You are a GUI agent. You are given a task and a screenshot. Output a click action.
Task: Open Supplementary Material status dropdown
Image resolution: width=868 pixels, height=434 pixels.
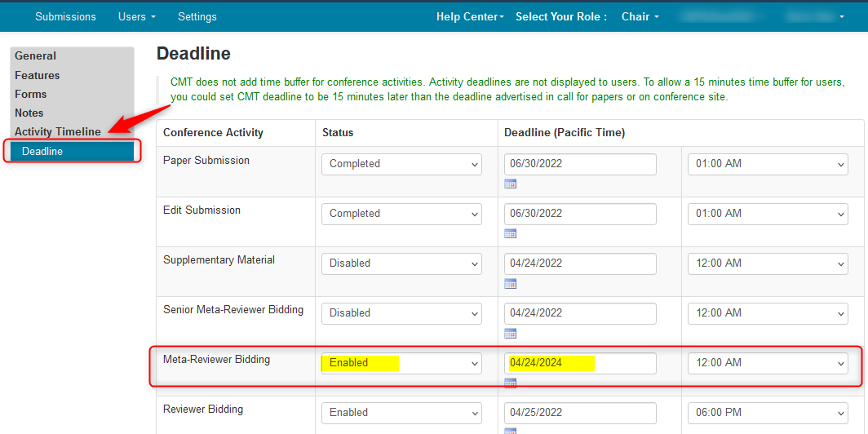401,264
